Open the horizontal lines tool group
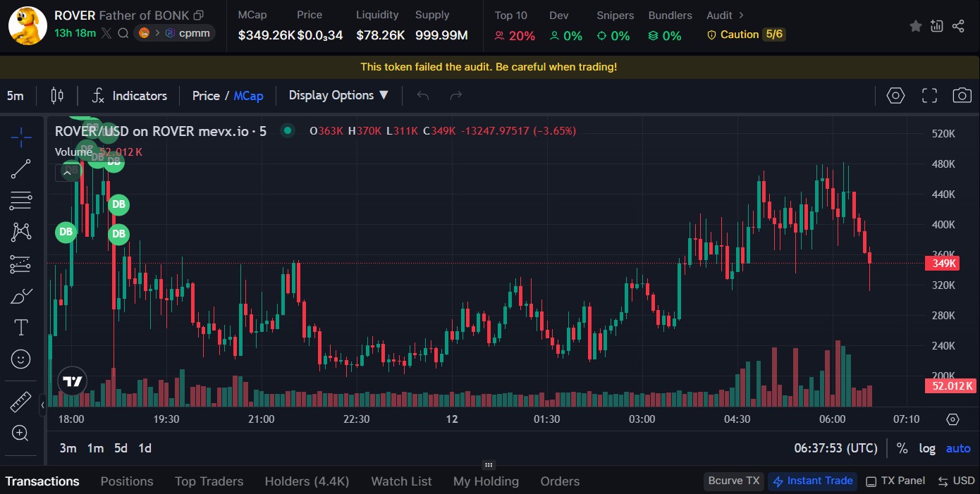Image resolution: width=980 pixels, height=494 pixels. 21,201
